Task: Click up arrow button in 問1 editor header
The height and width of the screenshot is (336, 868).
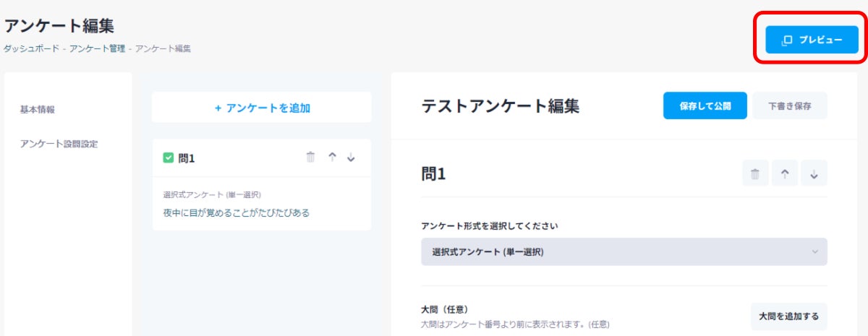Action: coord(785,173)
